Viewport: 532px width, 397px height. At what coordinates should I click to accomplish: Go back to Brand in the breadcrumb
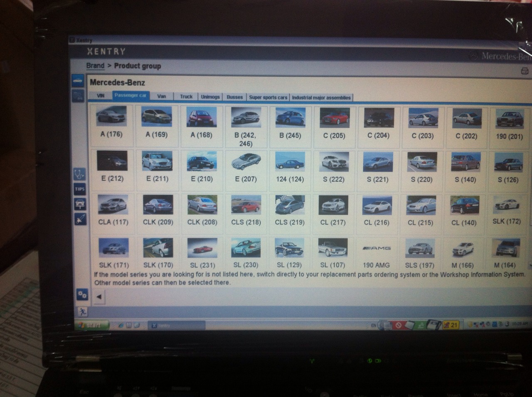click(x=95, y=66)
